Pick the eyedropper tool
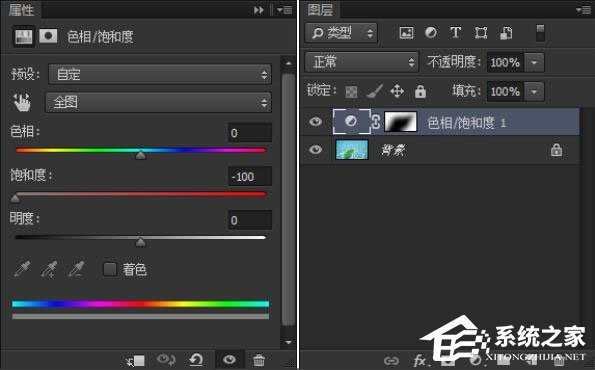Viewport: 595px width, 370px height. pos(22,269)
